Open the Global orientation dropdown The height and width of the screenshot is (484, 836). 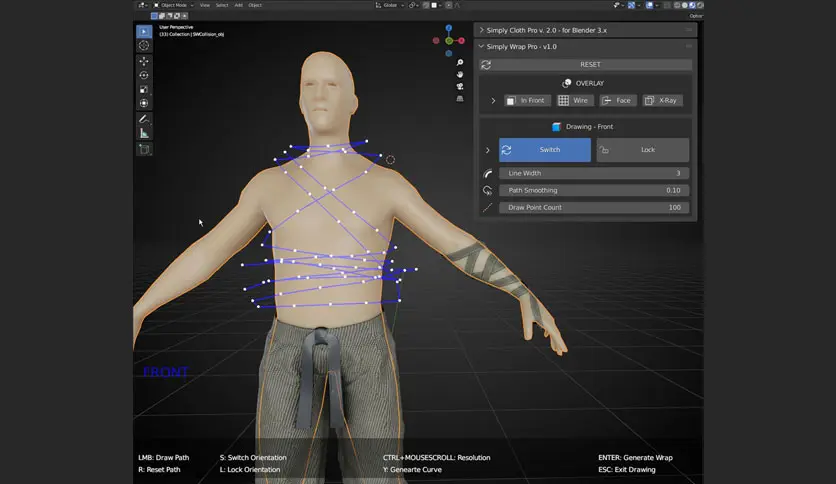point(390,5)
